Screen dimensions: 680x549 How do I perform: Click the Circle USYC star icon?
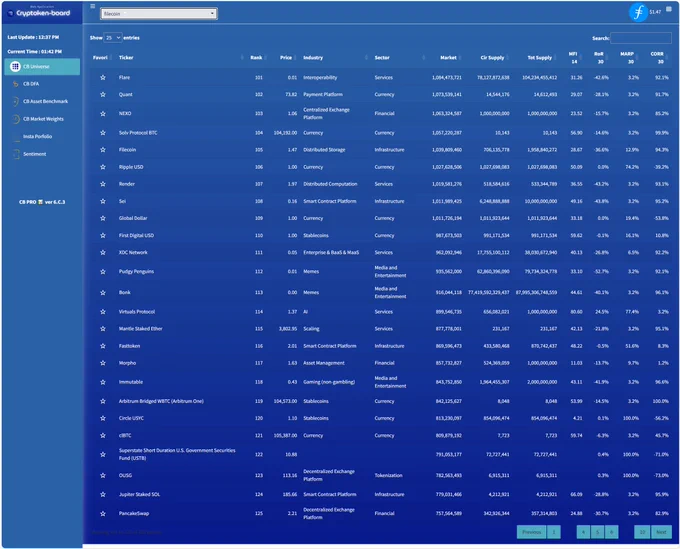(x=103, y=418)
